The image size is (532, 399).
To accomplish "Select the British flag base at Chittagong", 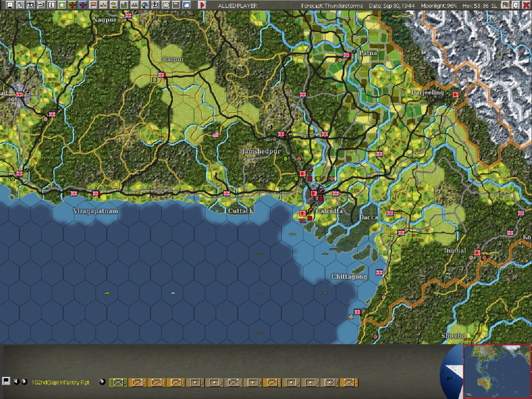I will point(379,273).
